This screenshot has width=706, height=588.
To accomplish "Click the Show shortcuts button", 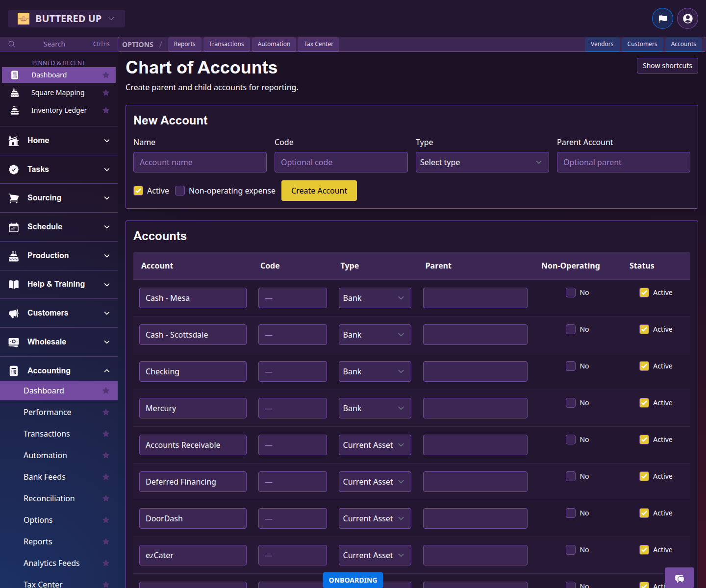I will point(667,65).
